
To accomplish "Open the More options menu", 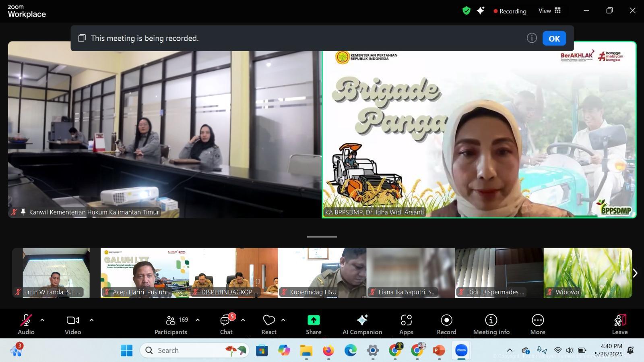I will pyautogui.click(x=537, y=325).
